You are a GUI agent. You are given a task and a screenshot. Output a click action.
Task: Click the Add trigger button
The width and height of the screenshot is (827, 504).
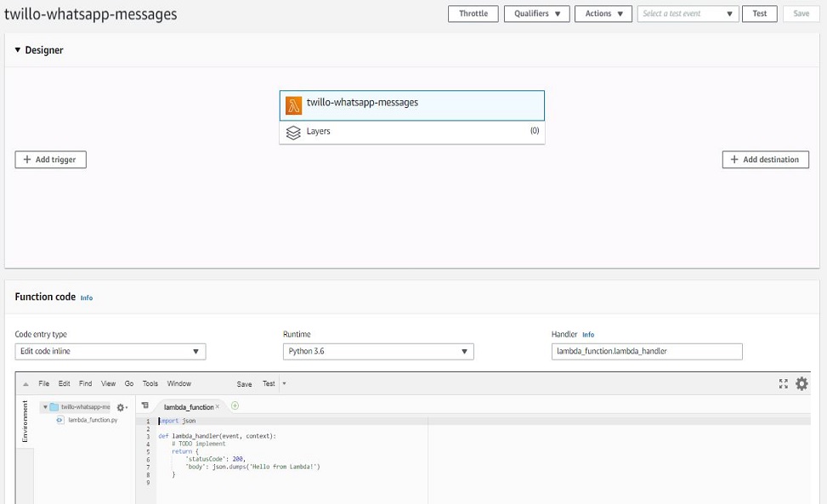(x=51, y=160)
